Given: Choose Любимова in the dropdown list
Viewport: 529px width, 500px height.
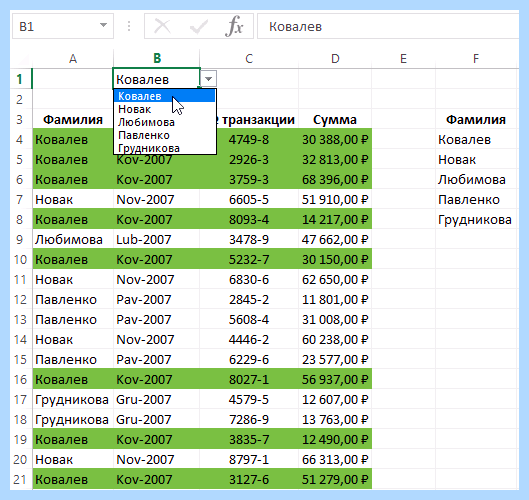Looking at the screenshot, I should (x=165, y=122).
